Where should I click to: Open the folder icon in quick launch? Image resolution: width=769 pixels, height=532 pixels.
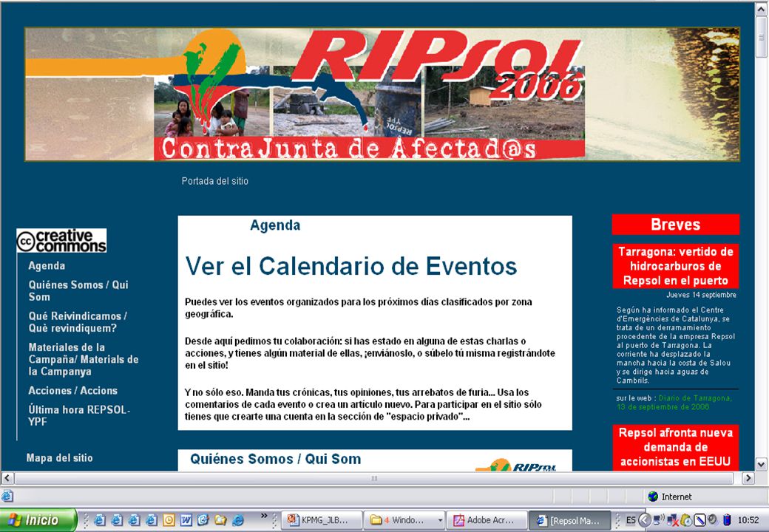click(220, 519)
